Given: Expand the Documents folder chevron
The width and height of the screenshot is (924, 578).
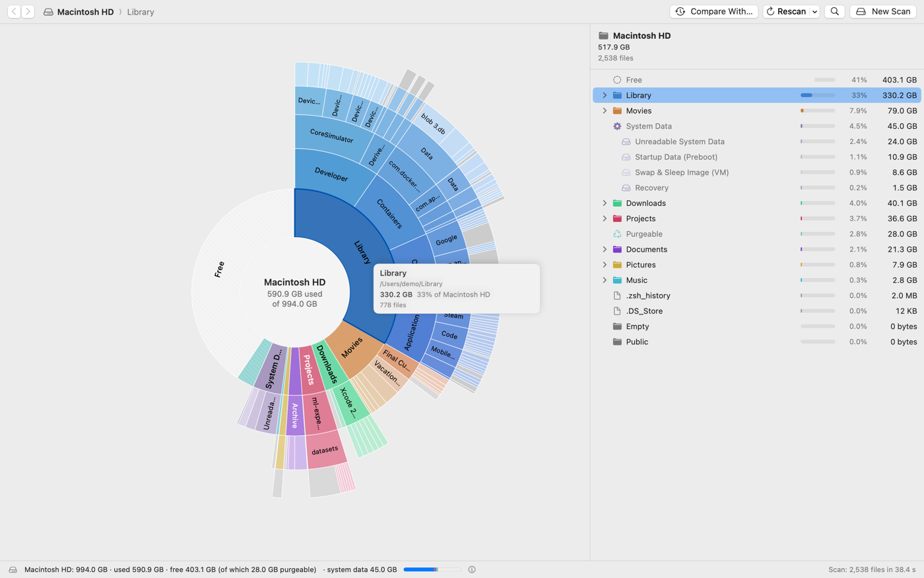Looking at the screenshot, I should click(x=605, y=250).
